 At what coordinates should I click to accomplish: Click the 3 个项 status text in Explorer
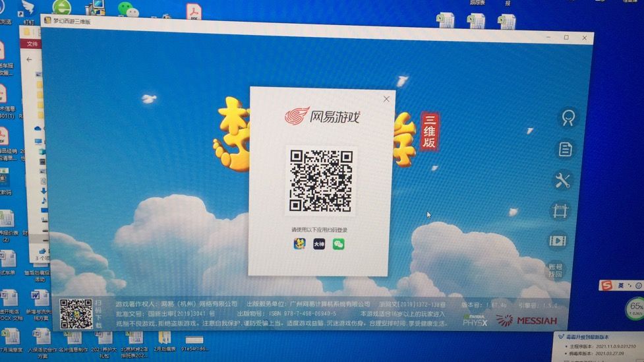click(x=42, y=258)
